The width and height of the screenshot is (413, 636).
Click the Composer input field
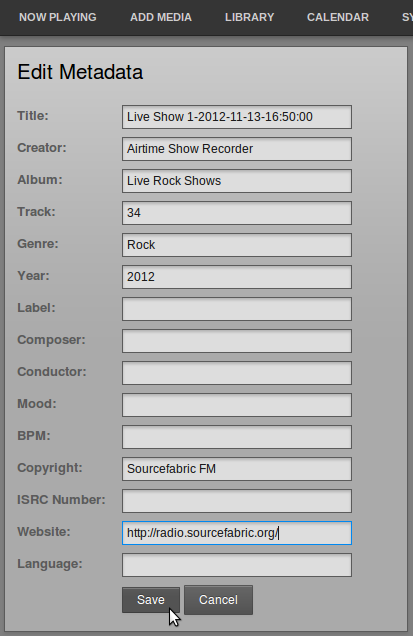pos(237,341)
